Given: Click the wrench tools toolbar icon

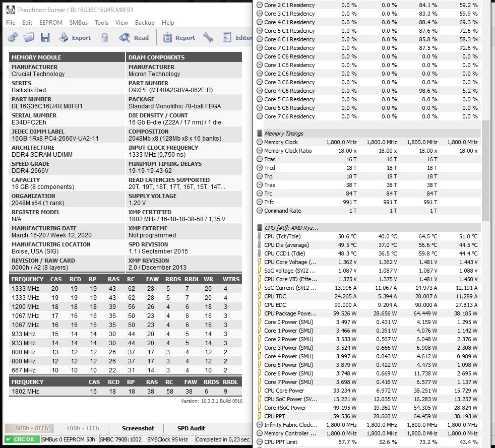Looking at the screenshot, I should tap(208, 38).
